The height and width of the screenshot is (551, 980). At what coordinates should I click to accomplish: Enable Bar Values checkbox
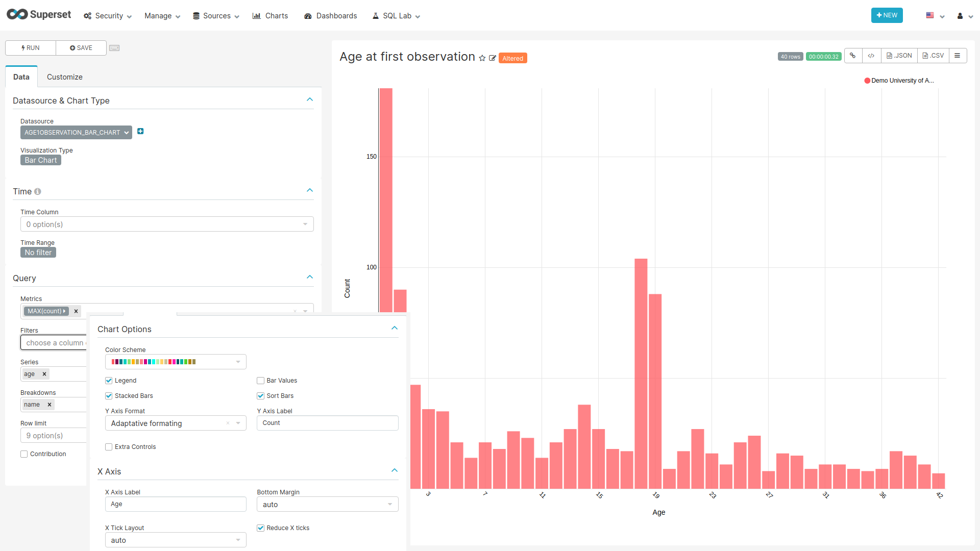pos(260,381)
